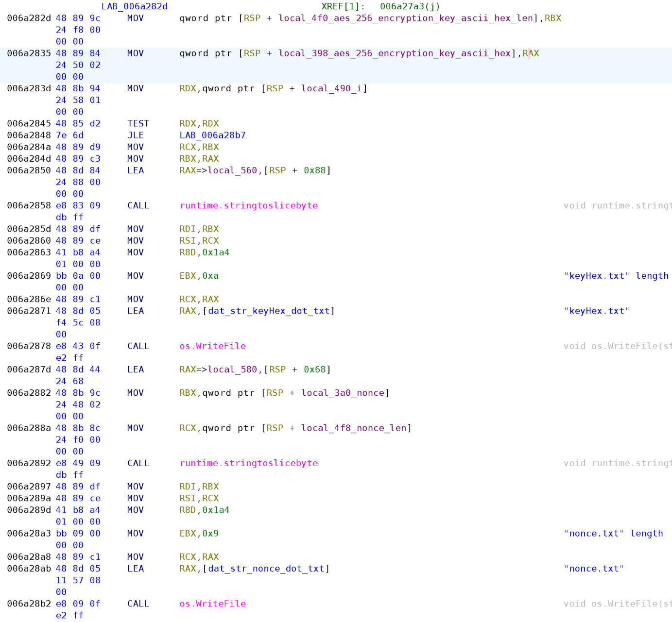Open second runtime.stringtoslicebyte call at 006a2892
Screen dimensions: 672x622
coord(249,463)
